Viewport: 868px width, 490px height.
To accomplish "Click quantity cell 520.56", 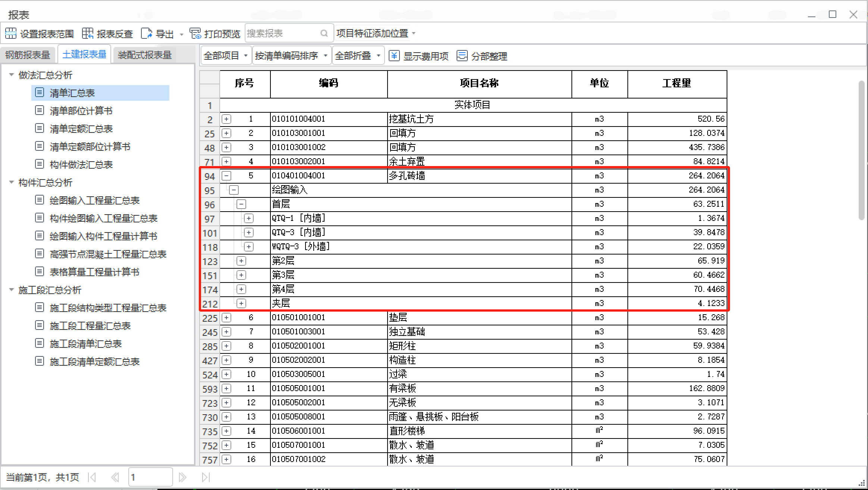I will 677,119.
